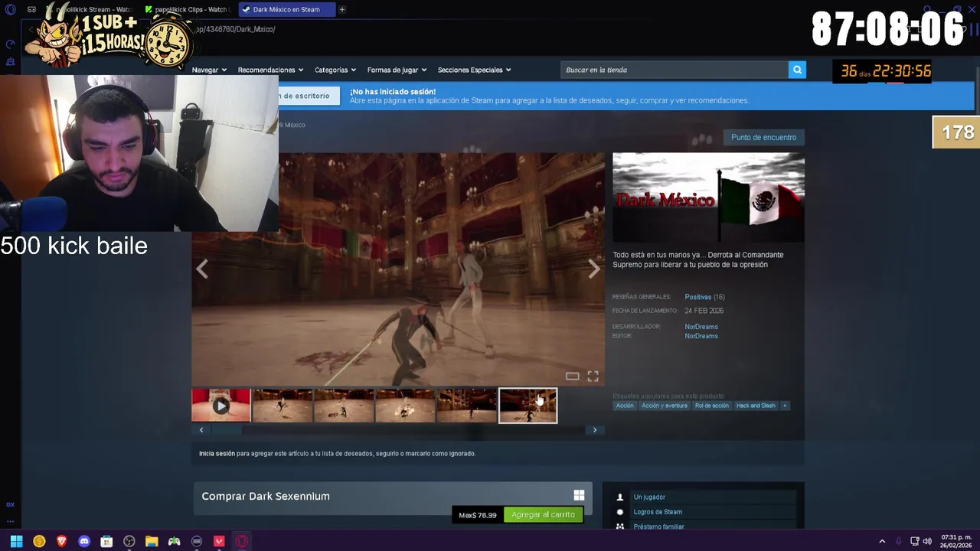
Task: Click the Dark México capsule image
Action: tap(708, 197)
